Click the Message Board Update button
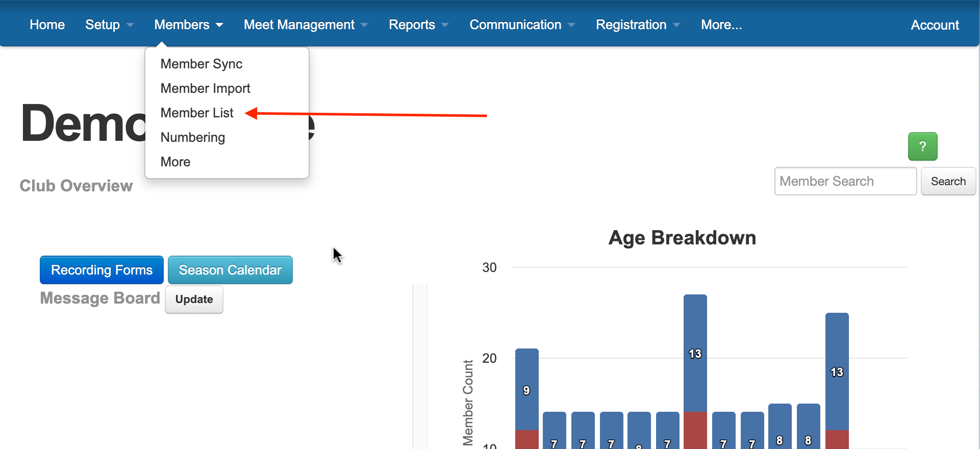The height and width of the screenshot is (449, 980). pos(194,300)
